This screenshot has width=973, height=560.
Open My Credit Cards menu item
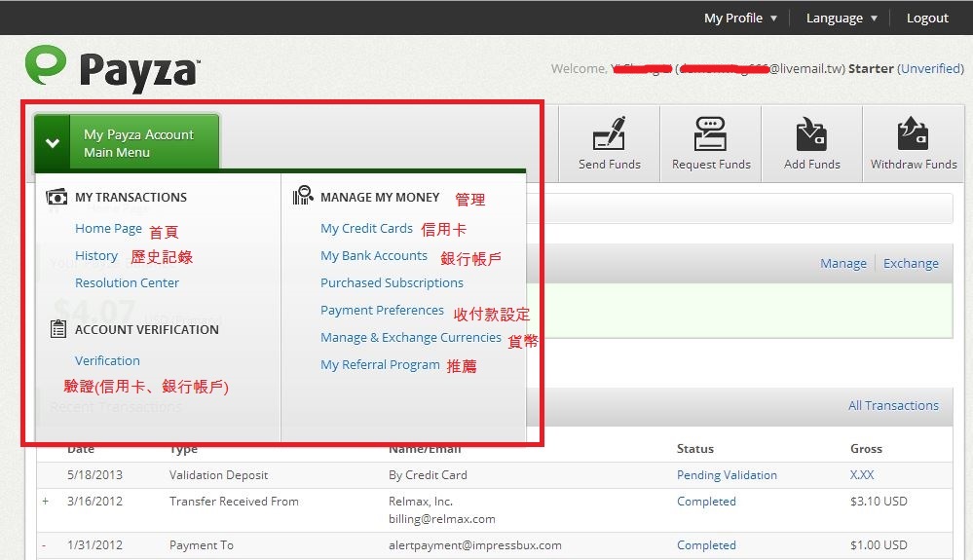(x=366, y=228)
